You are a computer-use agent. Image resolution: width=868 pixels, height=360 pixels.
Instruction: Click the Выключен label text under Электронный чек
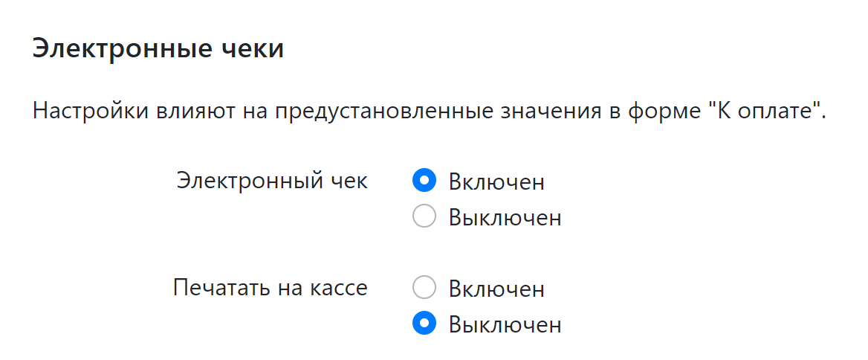505,218
